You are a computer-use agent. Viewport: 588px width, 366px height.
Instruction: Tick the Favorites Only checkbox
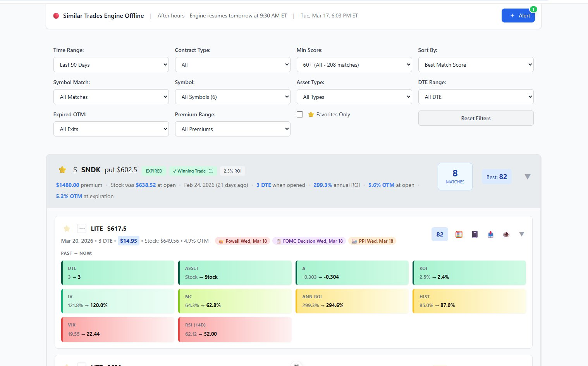300,114
